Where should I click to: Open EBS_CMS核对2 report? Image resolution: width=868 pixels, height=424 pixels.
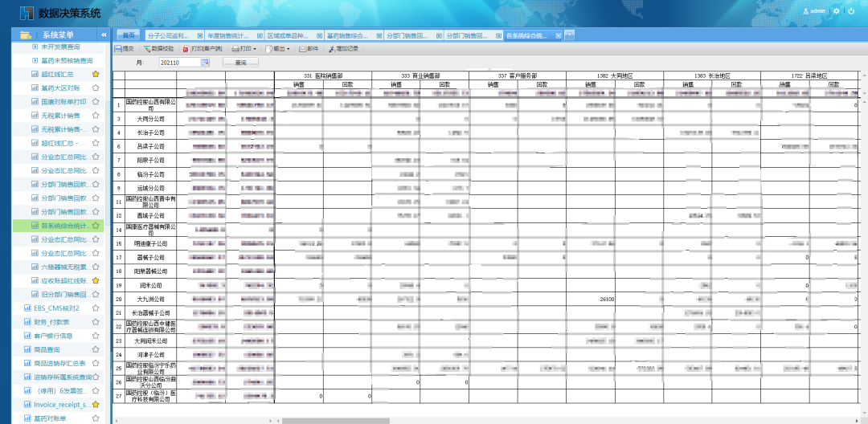[x=56, y=308]
